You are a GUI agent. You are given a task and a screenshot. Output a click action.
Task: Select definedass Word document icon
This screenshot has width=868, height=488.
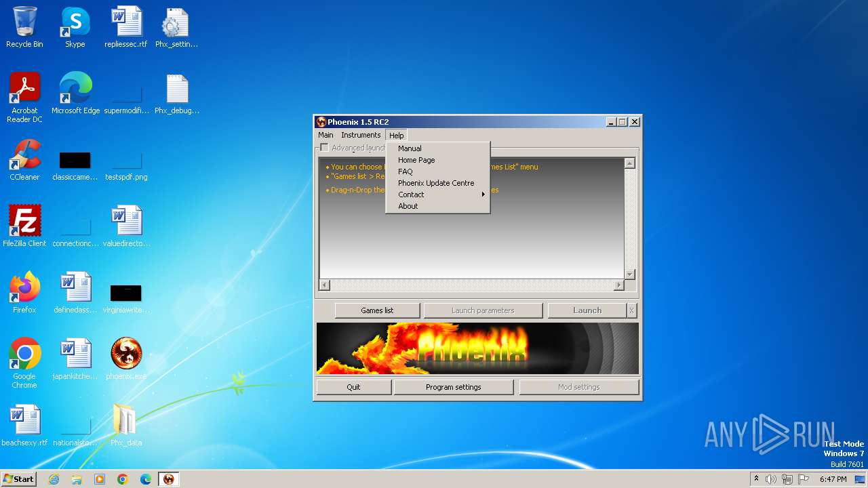pos(75,292)
